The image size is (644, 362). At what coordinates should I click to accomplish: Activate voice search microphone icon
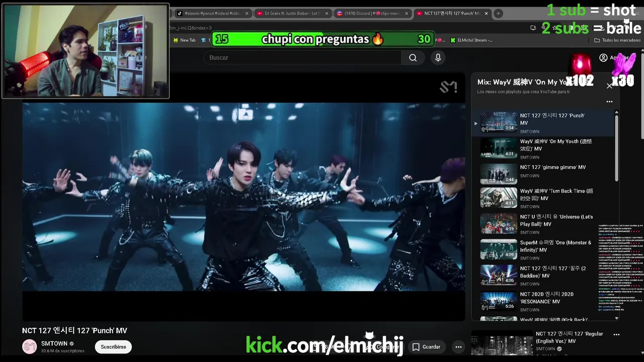coord(438,58)
